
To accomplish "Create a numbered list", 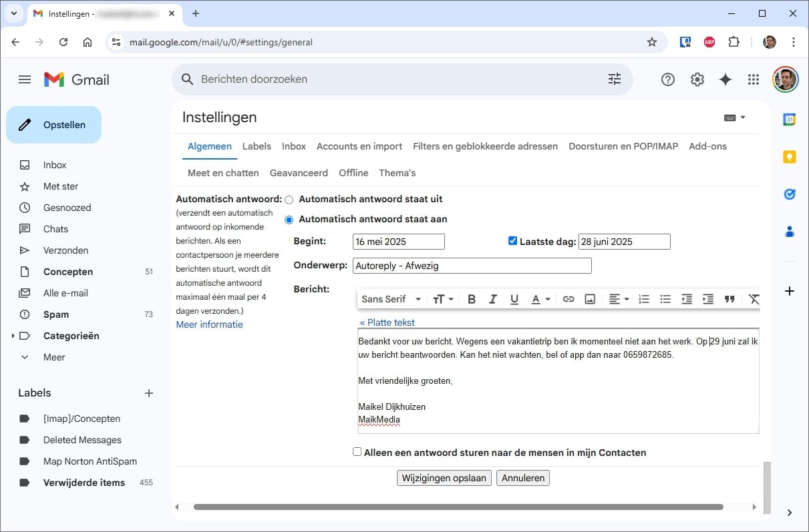I will 644,300.
